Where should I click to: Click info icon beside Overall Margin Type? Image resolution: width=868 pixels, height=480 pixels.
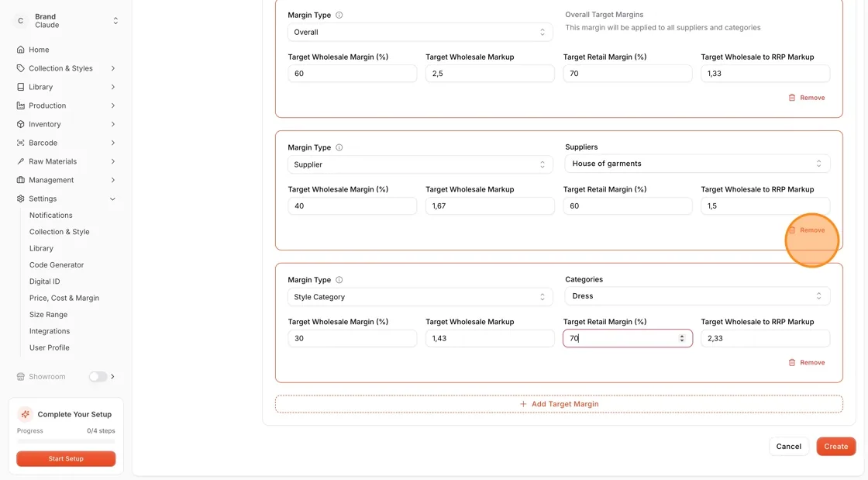(x=339, y=16)
